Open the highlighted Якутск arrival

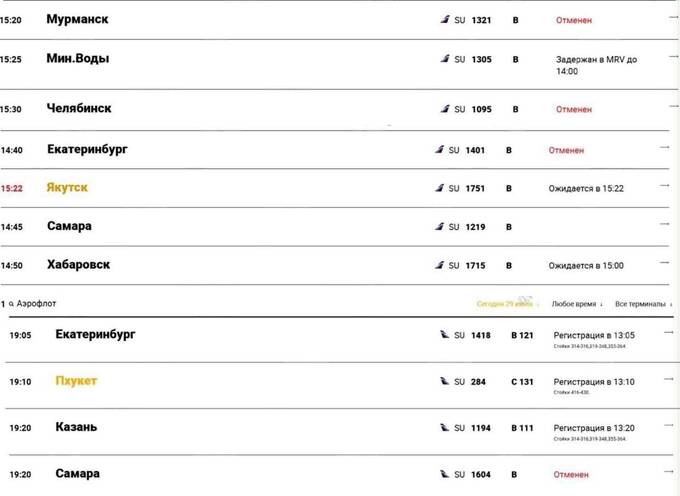click(x=335, y=188)
